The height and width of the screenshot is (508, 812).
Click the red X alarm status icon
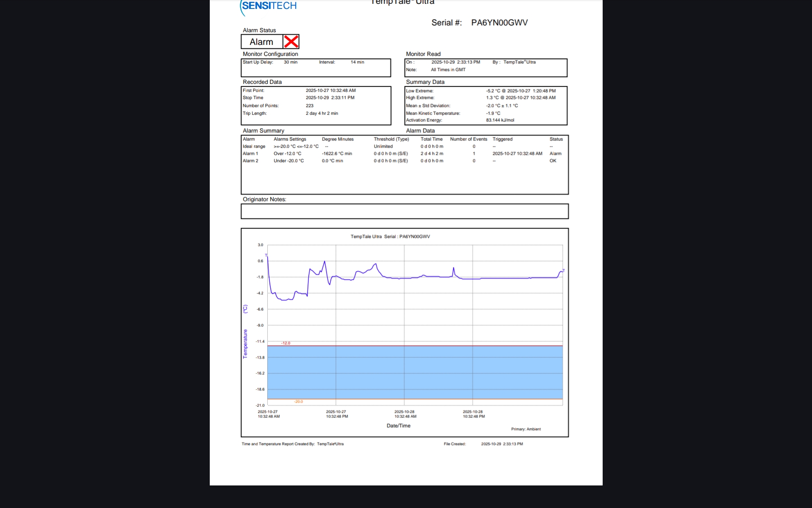pos(291,41)
